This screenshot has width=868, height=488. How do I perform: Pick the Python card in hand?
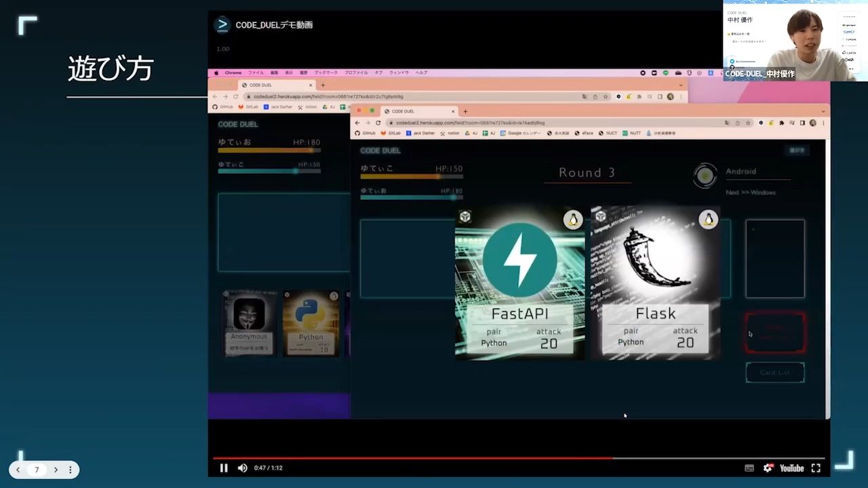coord(311,323)
